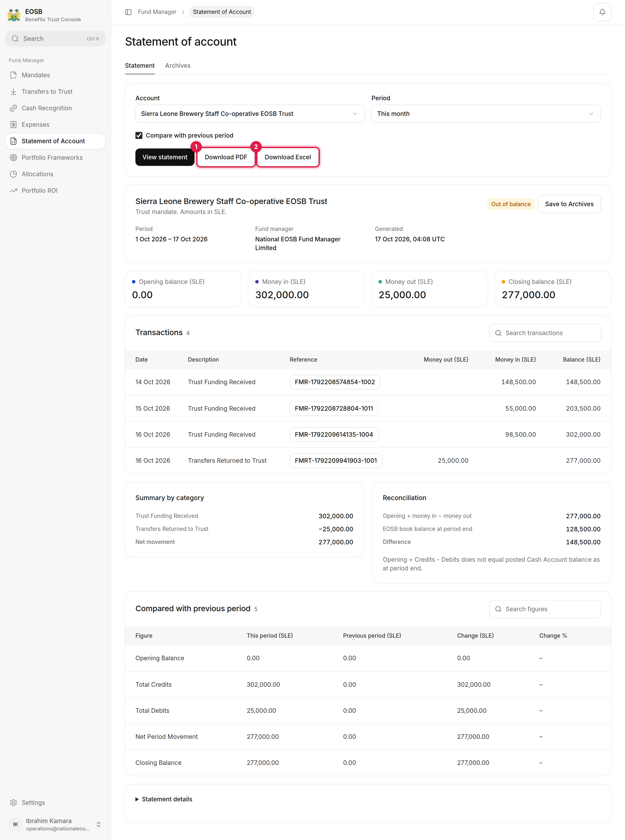Open the Period dropdown showing This month
This screenshot has height=840, width=625.
486,114
